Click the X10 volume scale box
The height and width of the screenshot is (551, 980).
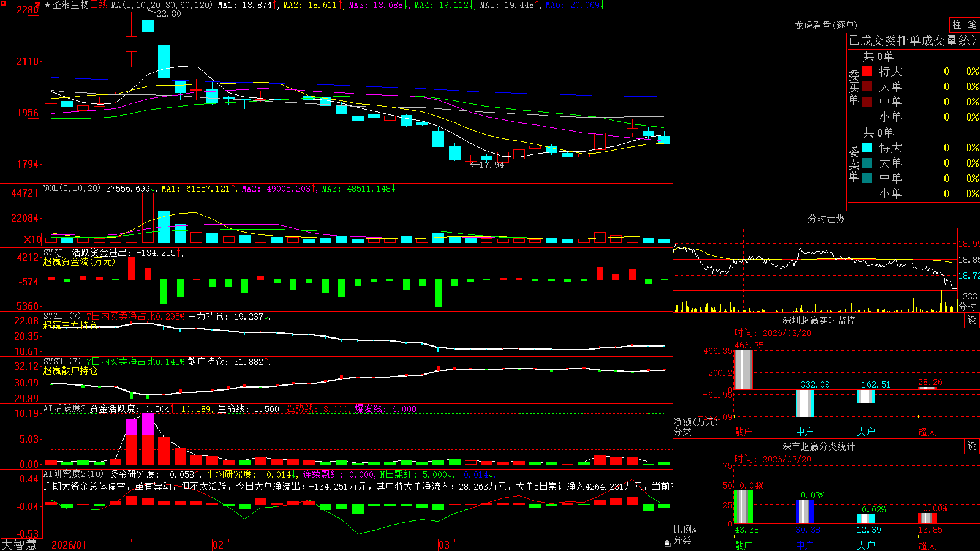coord(32,239)
